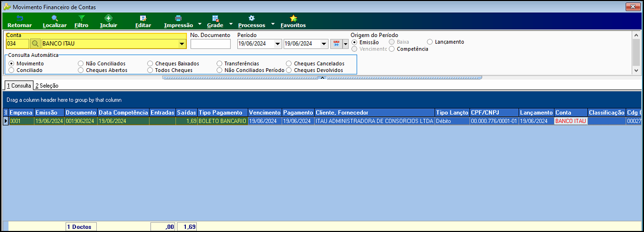Open Favoritos star icon
644x232 pixels.
coord(293,18)
